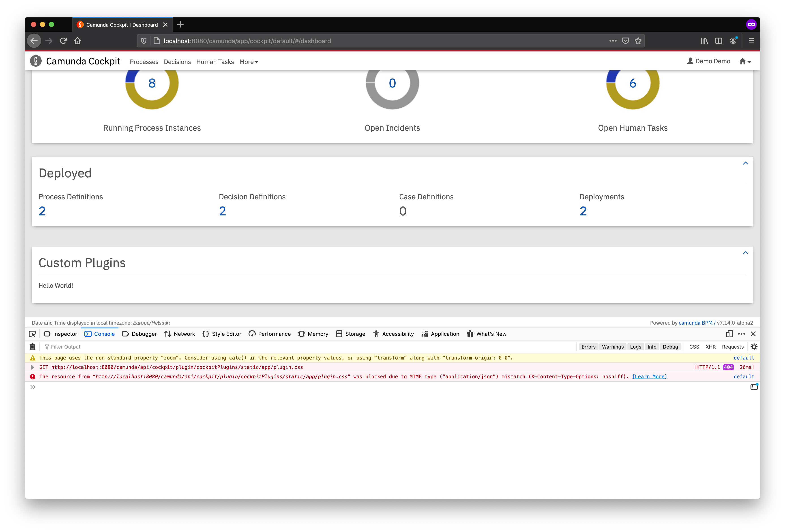Open the Human Tasks navigation item
The image size is (785, 532).
215,62
